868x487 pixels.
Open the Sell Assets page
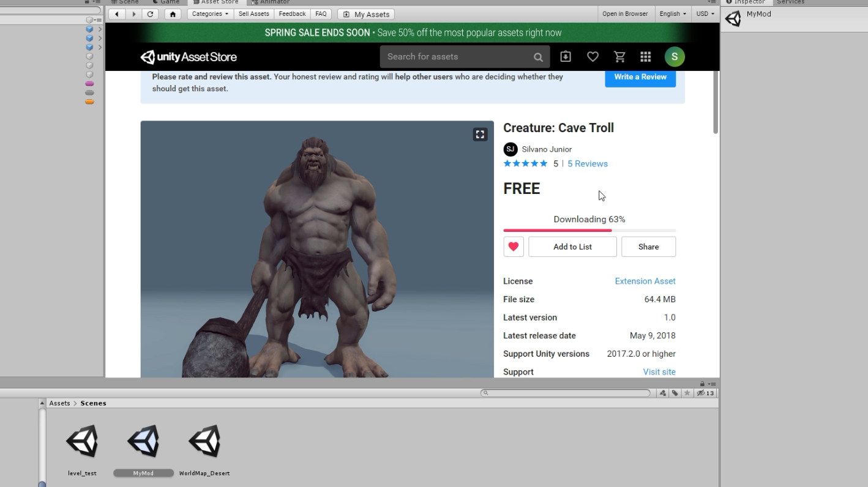(253, 14)
